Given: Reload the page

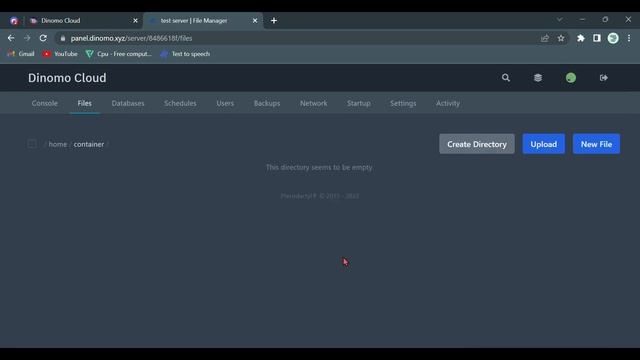Looking at the screenshot, I should tap(43, 38).
